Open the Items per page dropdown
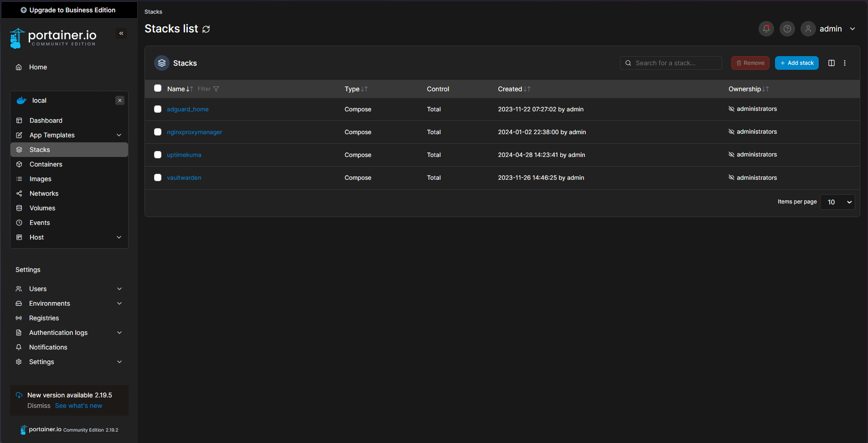This screenshot has height=443, width=868. point(837,202)
